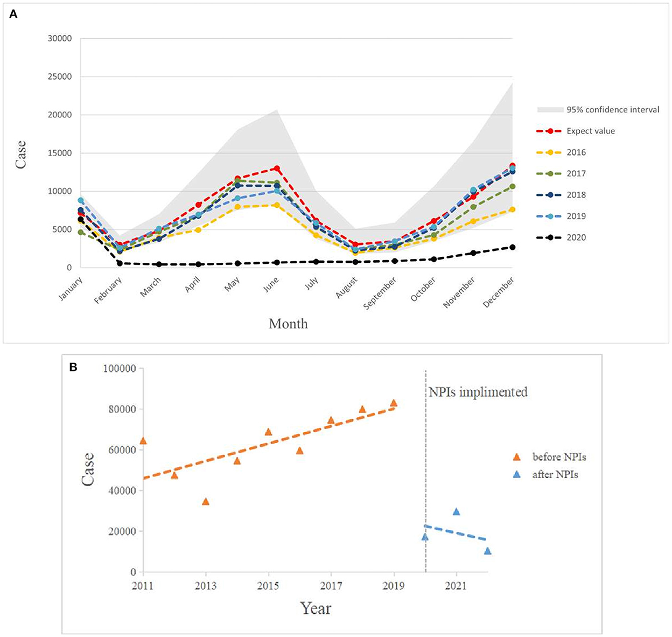
Task: Click the blue after NPIs legend triangle
Action: pyautogui.click(x=517, y=475)
